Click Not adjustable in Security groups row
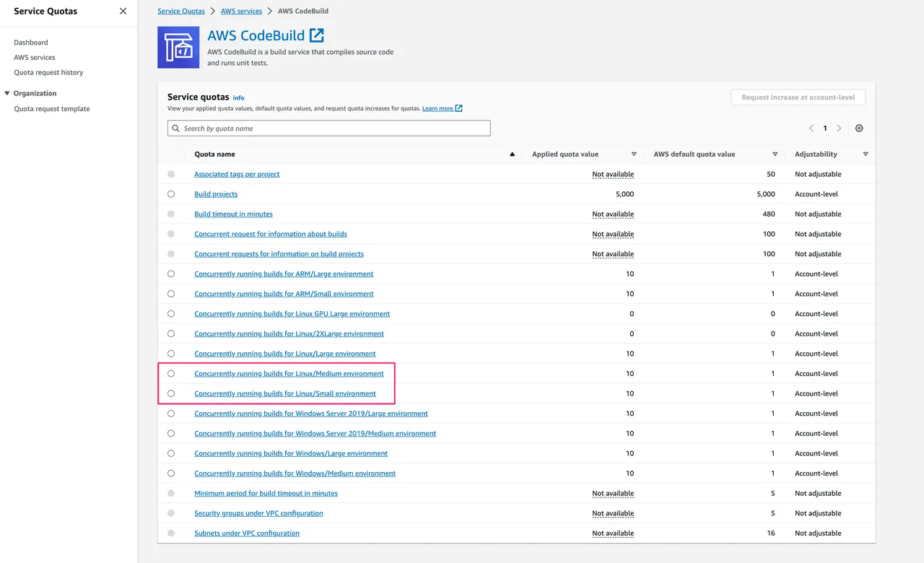The height and width of the screenshot is (563, 924). tap(818, 514)
